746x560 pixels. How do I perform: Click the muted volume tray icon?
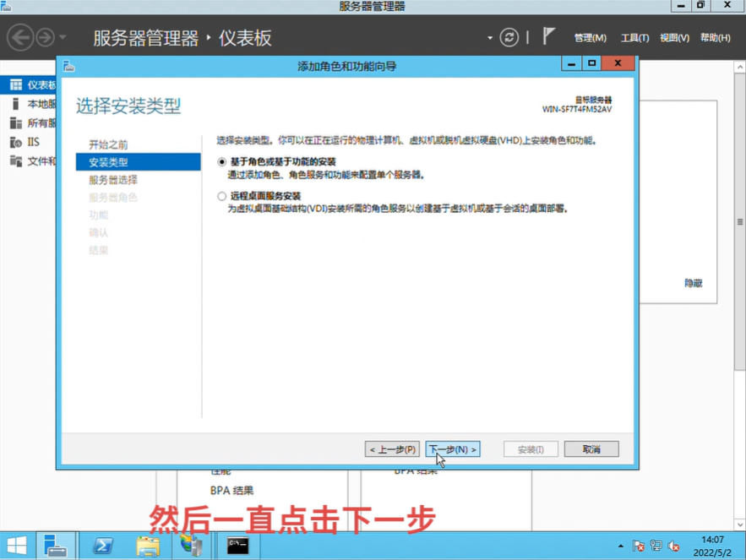tap(673, 546)
